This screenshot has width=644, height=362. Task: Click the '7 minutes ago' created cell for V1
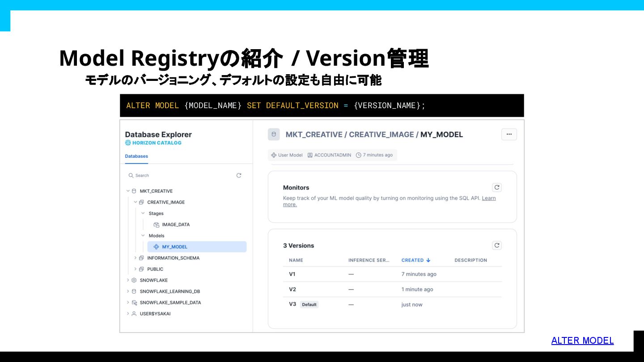pos(419,274)
